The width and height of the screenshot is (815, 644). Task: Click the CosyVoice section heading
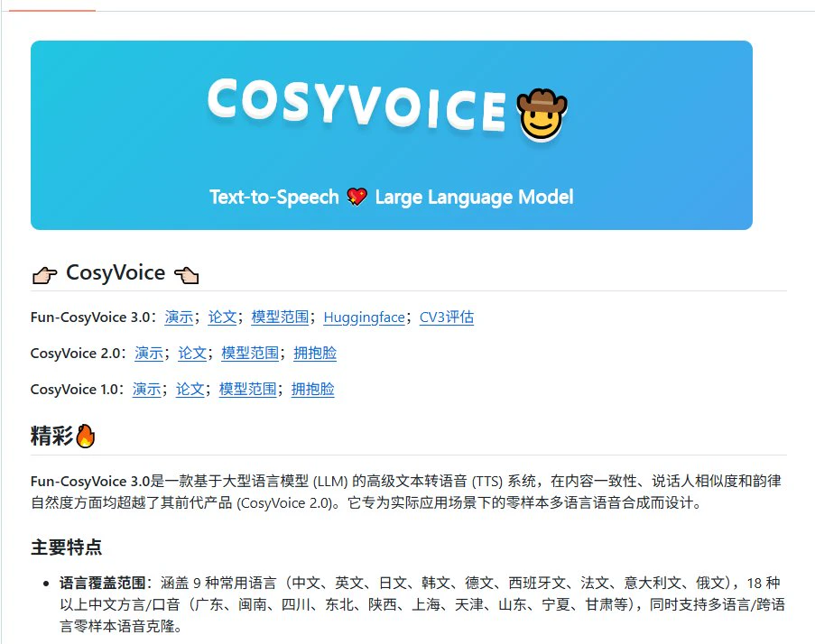(x=116, y=273)
